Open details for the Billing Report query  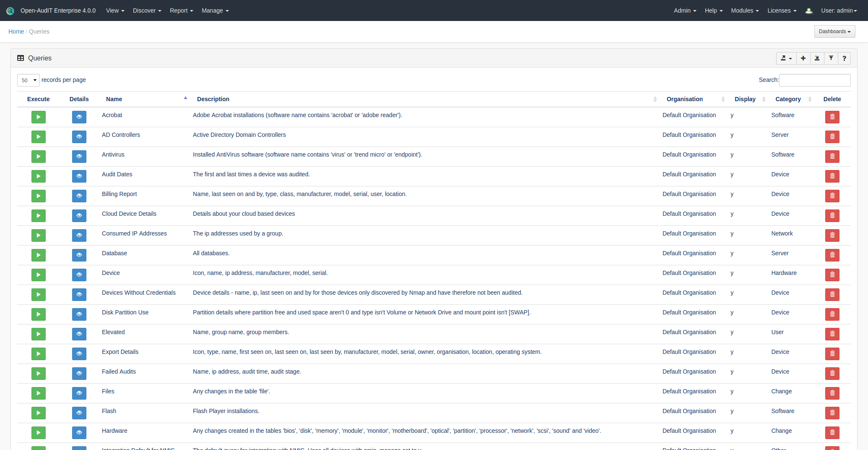79,196
